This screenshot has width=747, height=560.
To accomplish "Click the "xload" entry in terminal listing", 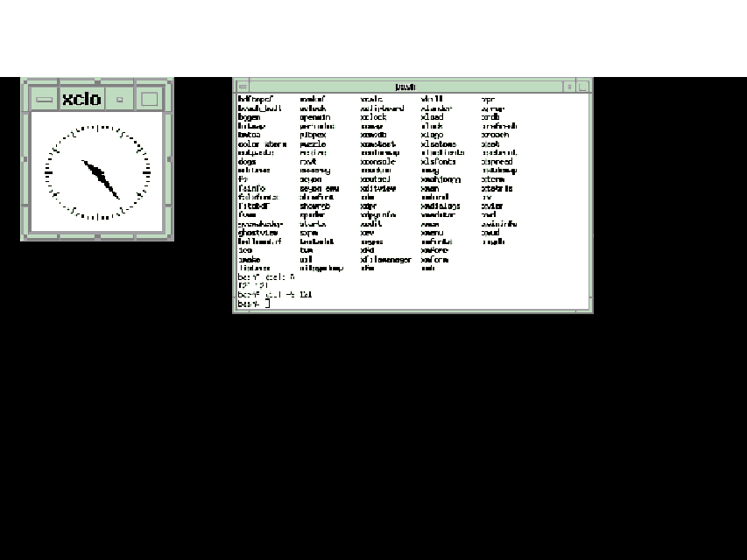I will tap(432, 117).
